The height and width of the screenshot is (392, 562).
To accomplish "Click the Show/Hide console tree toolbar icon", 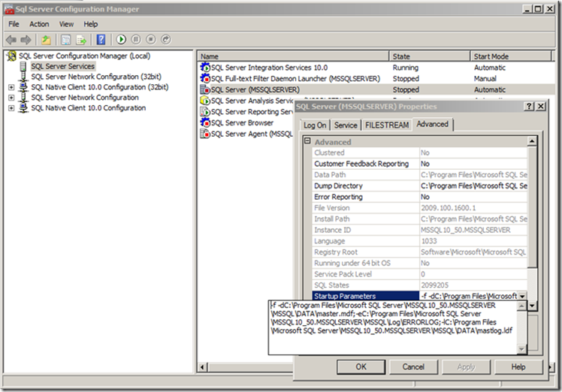I will 65,40.
